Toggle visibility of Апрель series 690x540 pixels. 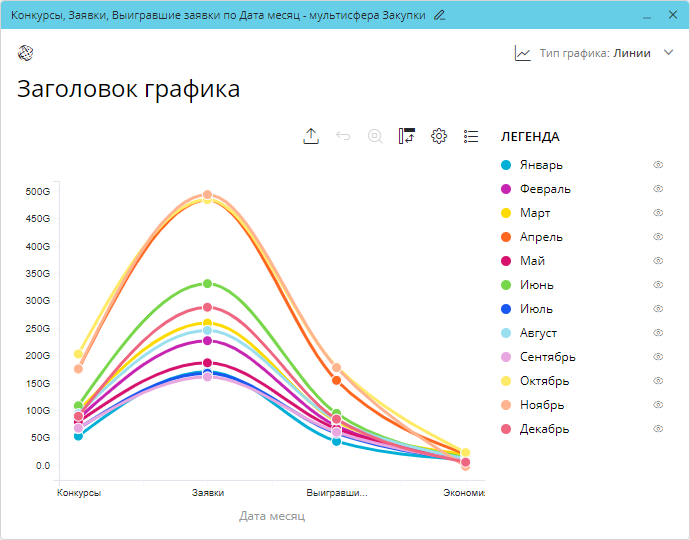click(658, 237)
